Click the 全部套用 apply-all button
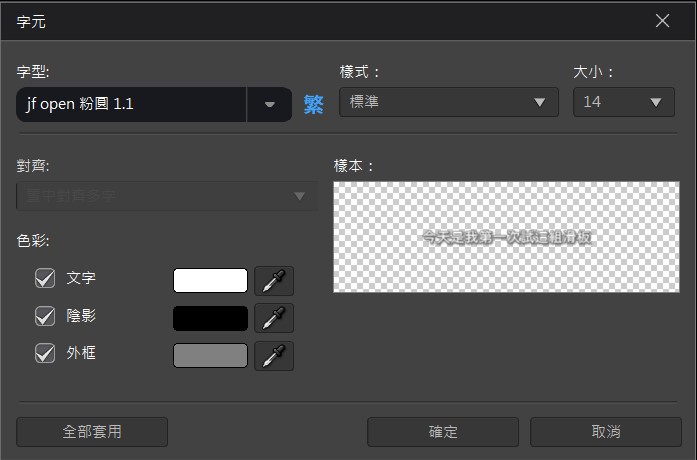Viewport: 697px width, 460px height. point(92,432)
